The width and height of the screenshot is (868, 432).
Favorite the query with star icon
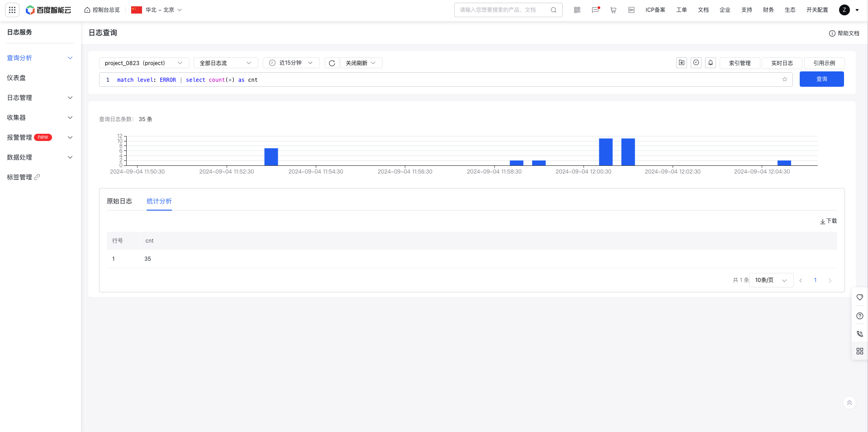pos(785,80)
